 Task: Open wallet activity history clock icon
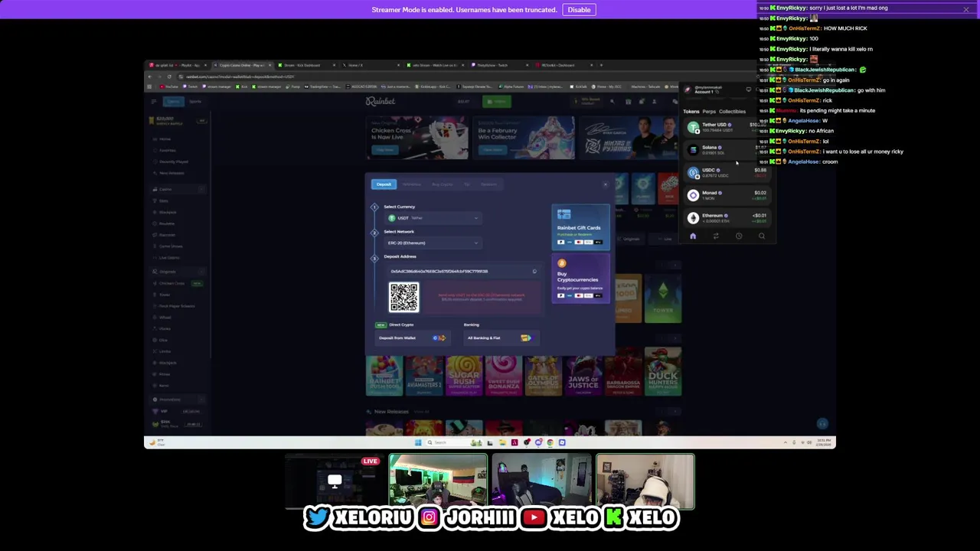click(x=739, y=236)
